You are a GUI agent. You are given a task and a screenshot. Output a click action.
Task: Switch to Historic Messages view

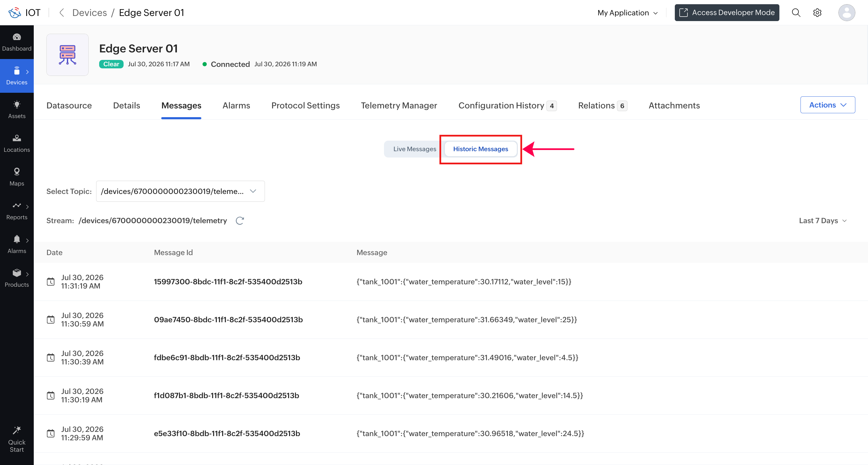pyautogui.click(x=480, y=149)
